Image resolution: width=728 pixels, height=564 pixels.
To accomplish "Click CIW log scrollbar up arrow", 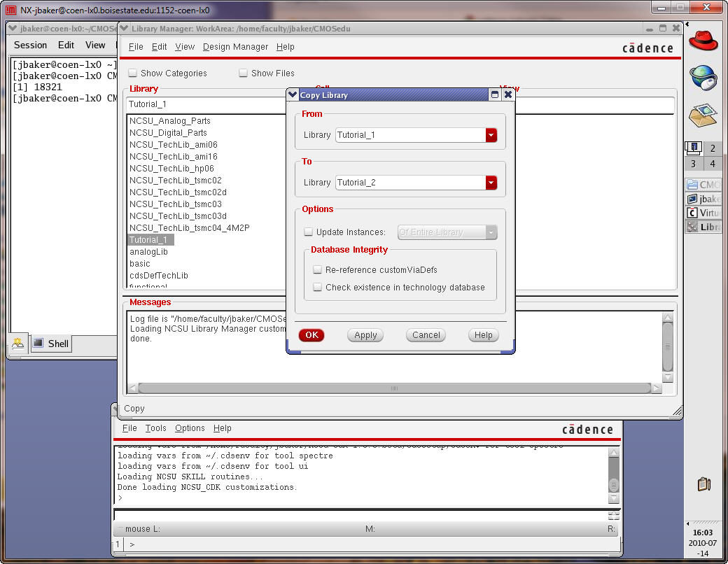I will pos(613,452).
